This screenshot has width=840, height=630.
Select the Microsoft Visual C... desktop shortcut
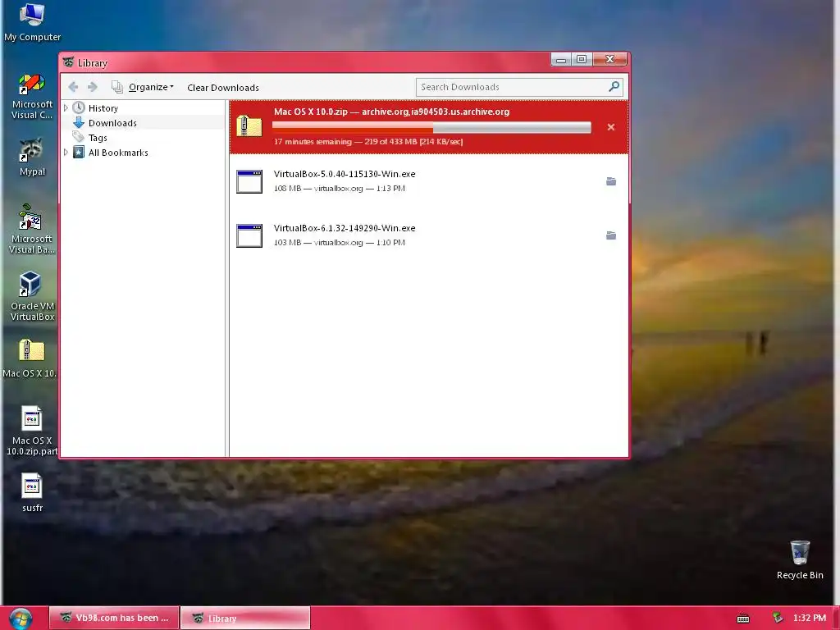32,97
